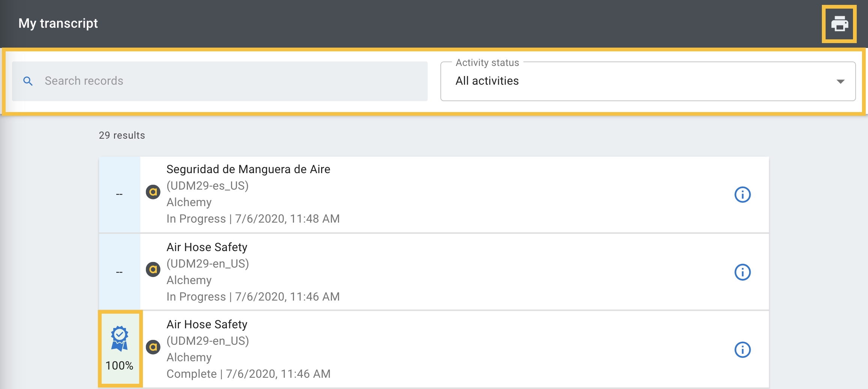Click the print transcript icon

839,24
